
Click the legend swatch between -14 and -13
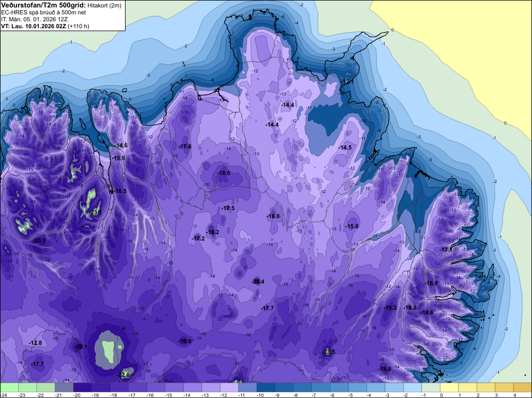click(193, 387)
